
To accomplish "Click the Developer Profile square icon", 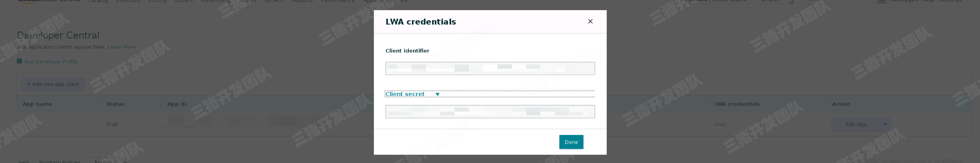I will click(19, 61).
